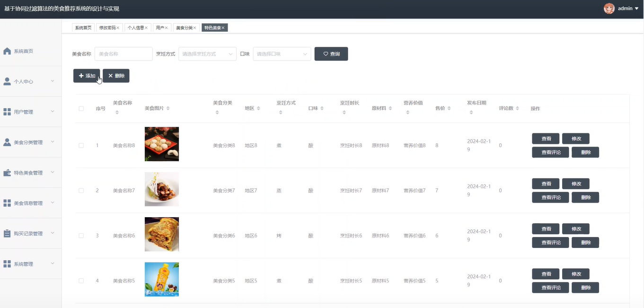The height and width of the screenshot is (308, 644).
Task: Sort by 美食图片 column arrows
Action: click(x=168, y=108)
